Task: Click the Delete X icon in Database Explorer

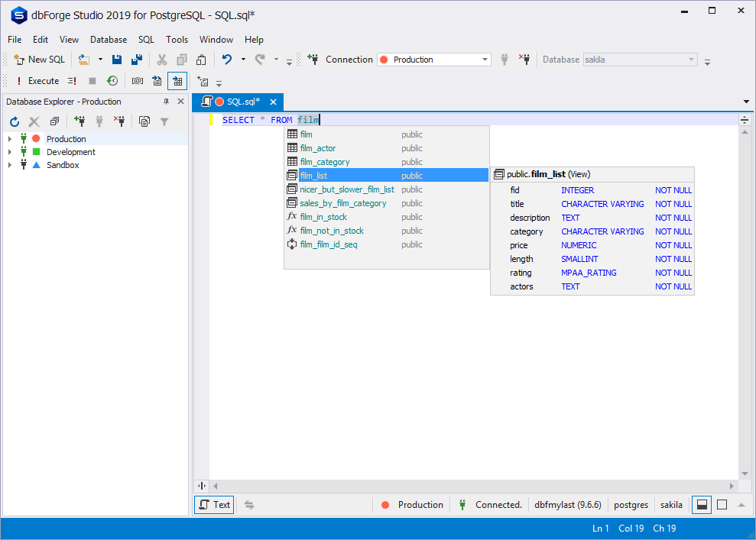Action: (x=34, y=122)
